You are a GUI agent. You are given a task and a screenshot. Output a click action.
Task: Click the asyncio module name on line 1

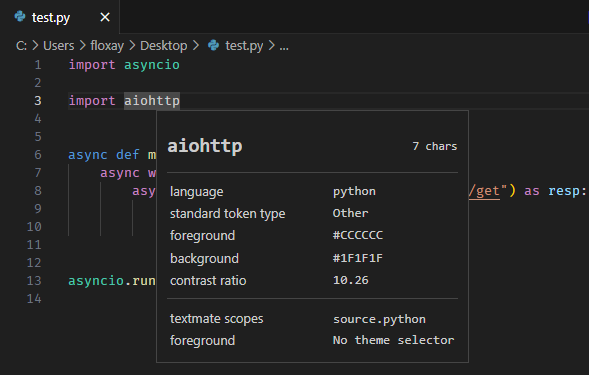[152, 65]
